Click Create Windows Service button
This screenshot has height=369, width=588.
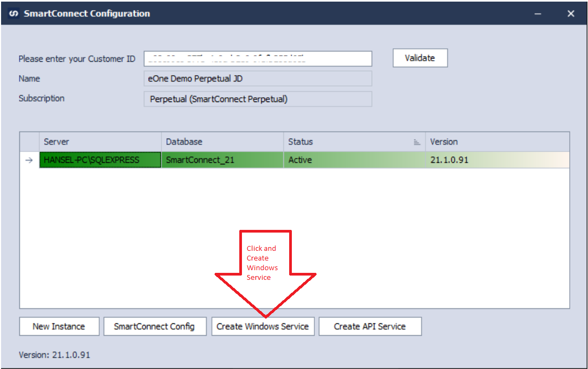pos(263,327)
